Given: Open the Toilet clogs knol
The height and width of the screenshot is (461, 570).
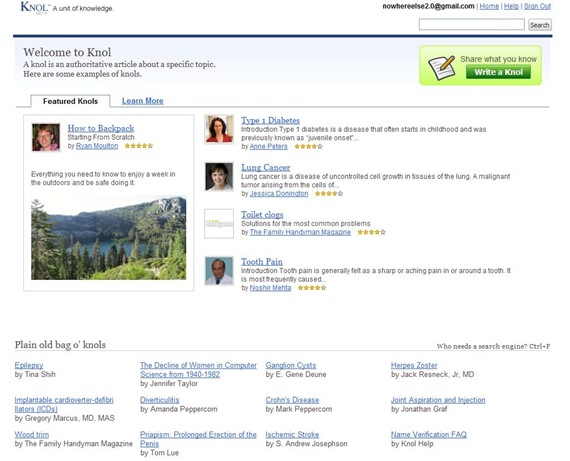Looking at the screenshot, I should click(x=262, y=215).
